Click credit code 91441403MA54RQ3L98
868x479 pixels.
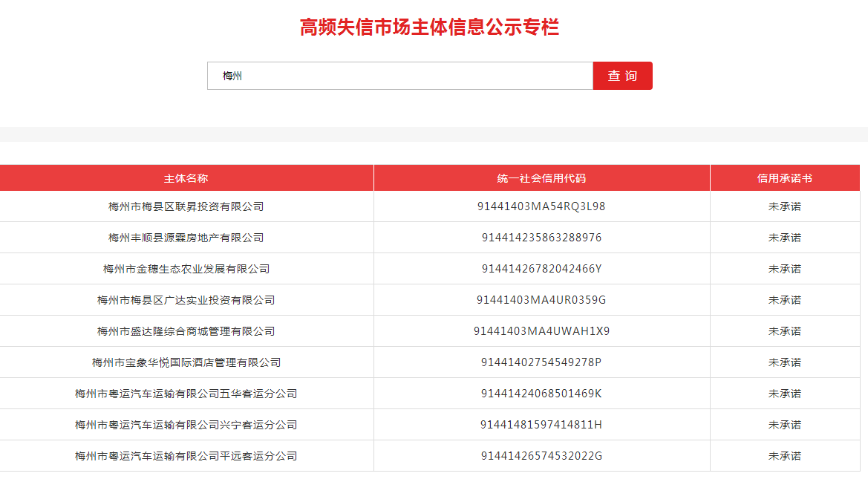click(541, 206)
